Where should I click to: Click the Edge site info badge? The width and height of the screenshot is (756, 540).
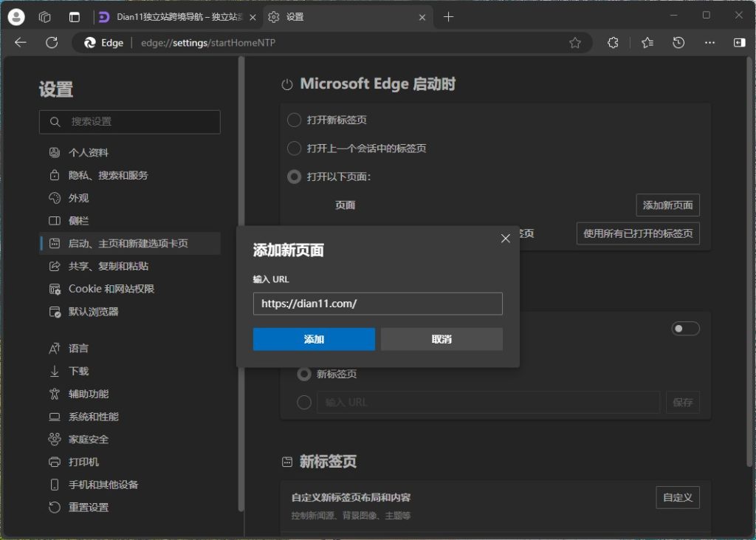click(103, 43)
